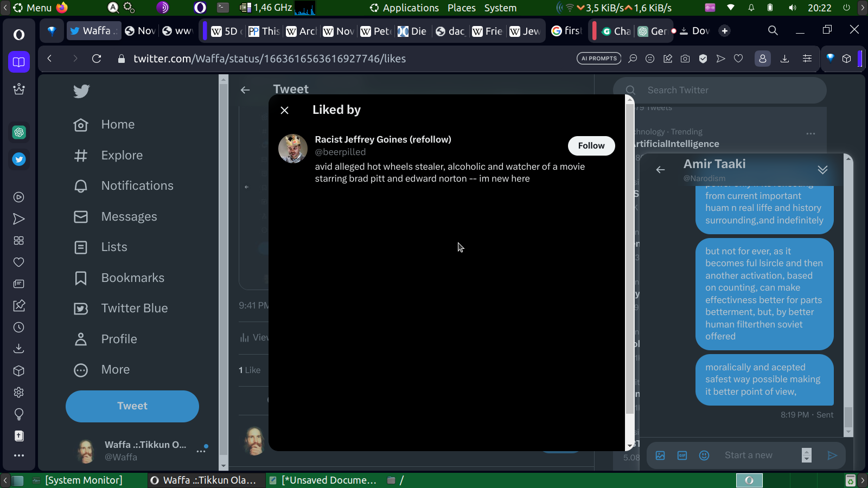Bookmark this page with the heart icon

click(x=738, y=59)
